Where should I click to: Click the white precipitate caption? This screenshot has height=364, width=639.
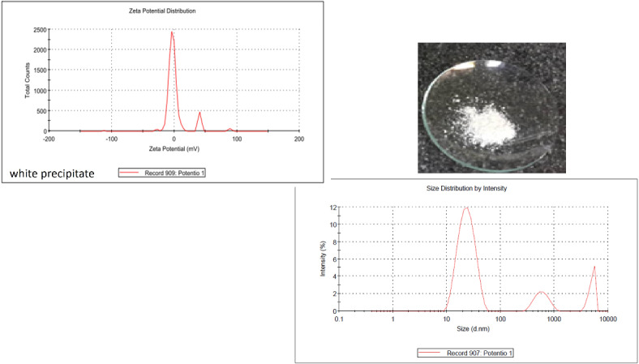click(52, 173)
